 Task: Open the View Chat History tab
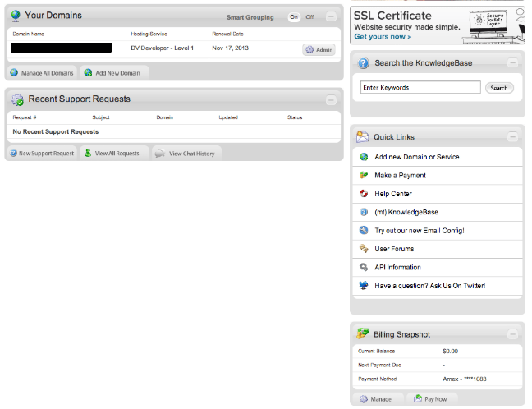click(186, 154)
